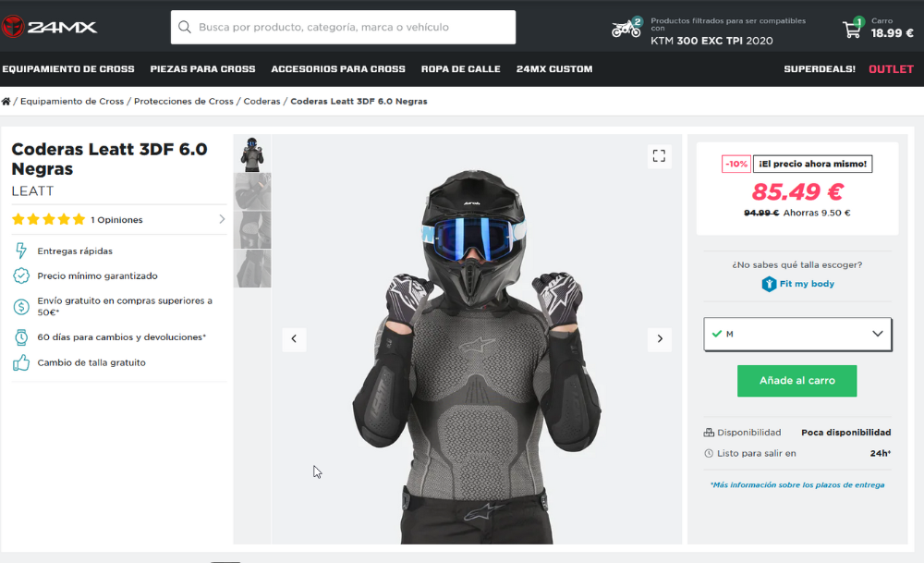
Task: Open Coderas breadcrumb link
Action: pyautogui.click(x=261, y=102)
